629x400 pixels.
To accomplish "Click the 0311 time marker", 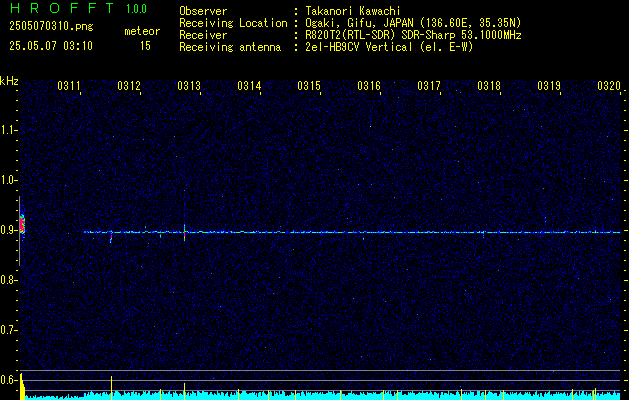I will [x=69, y=86].
